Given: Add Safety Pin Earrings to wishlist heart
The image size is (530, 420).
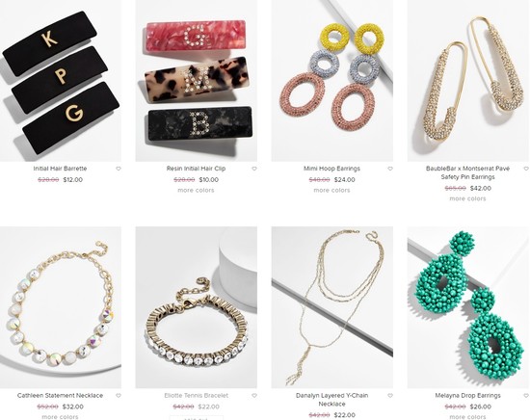Looking at the screenshot, I should 526,169.
